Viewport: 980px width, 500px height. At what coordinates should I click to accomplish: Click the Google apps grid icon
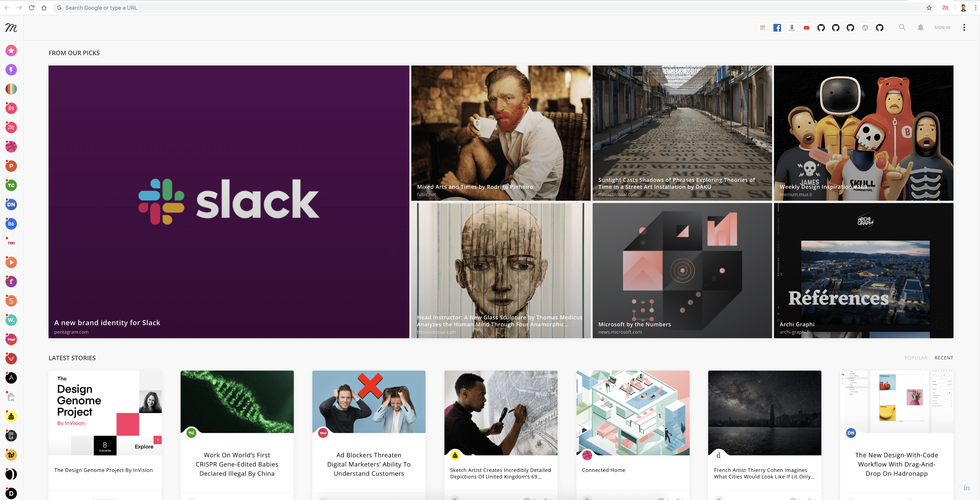762,27
